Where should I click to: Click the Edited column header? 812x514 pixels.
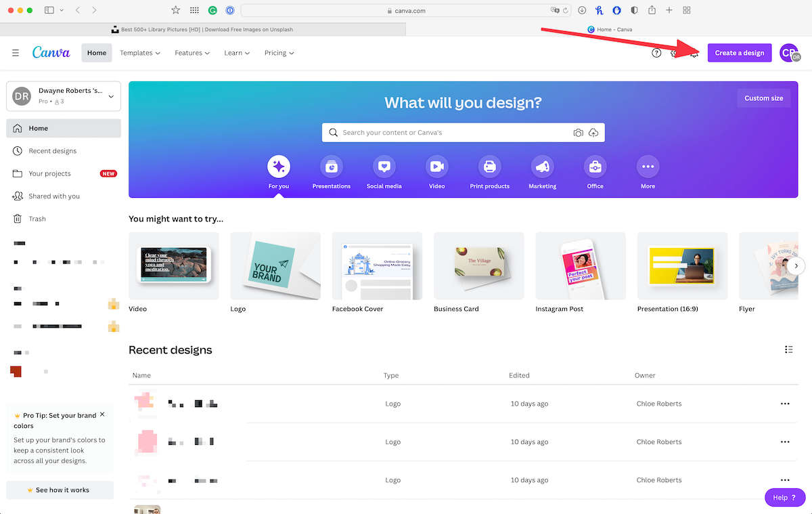(x=519, y=375)
